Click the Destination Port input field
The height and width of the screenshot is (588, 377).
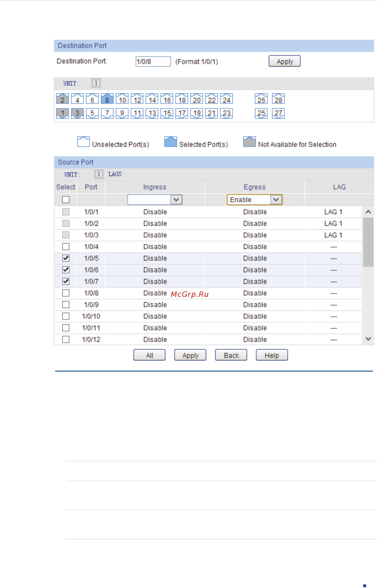pyautogui.click(x=154, y=62)
